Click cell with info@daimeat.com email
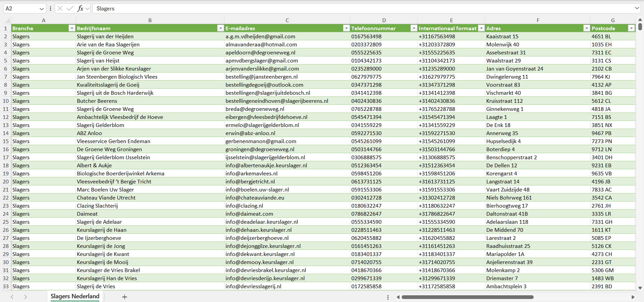This screenshot has width=644, height=302. 249,214
